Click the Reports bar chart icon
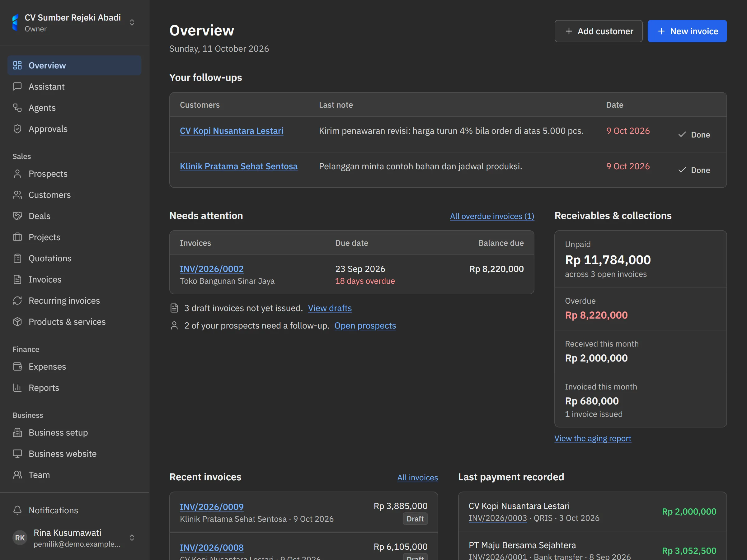Viewport: 747px width, 560px height. 17,388
